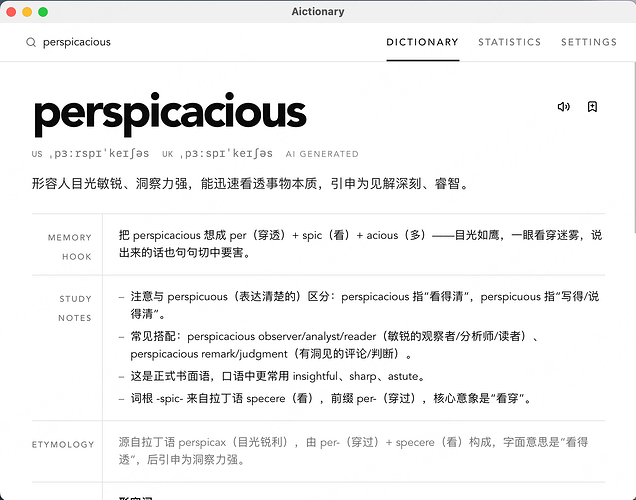
Task: Bookmark the word perspicacious
Action: [x=592, y=107]
